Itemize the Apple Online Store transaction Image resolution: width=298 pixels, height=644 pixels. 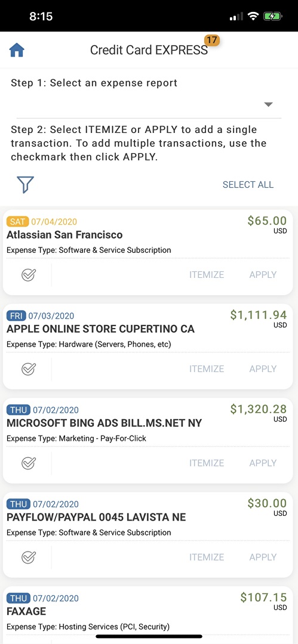pyautogui.click(x=207, y=369)
